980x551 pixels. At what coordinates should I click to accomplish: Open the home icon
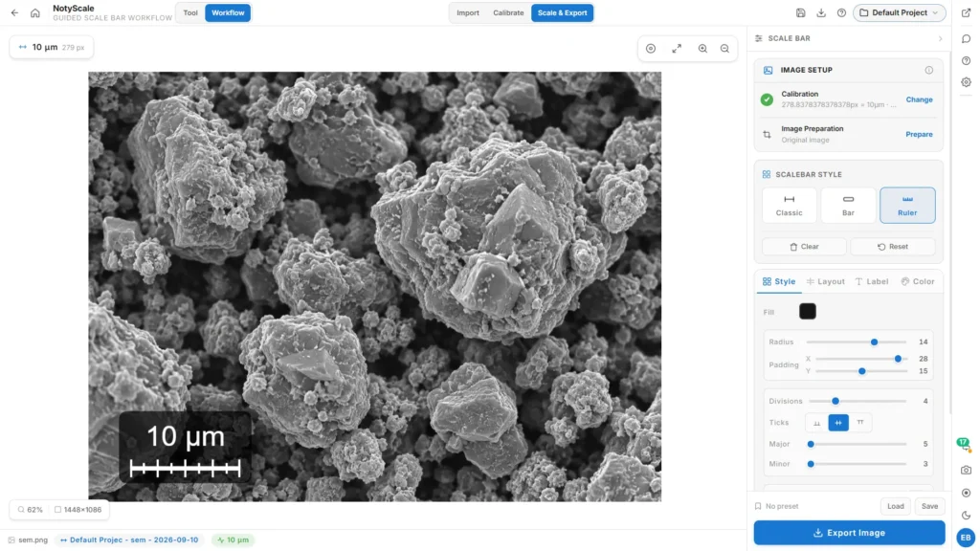coord(35,13)
